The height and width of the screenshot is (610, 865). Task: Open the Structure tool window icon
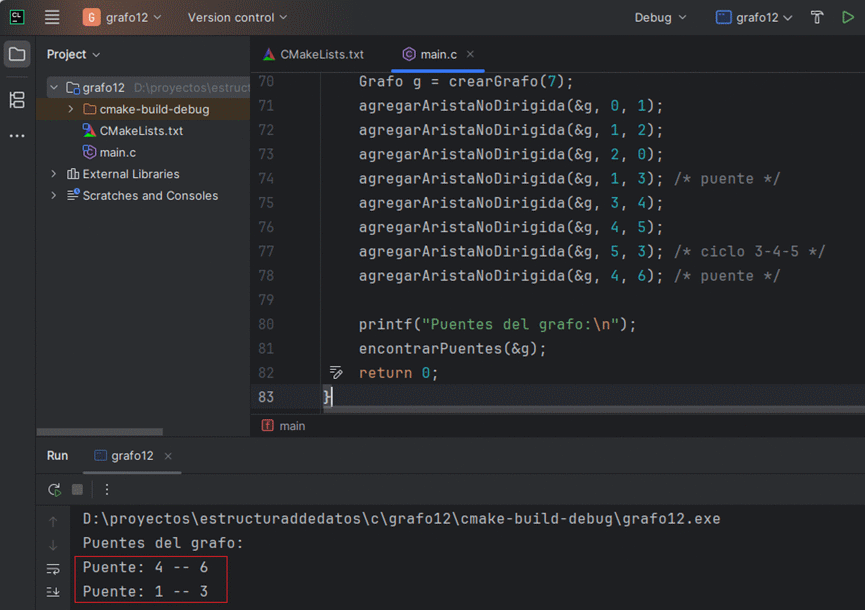[x=17, y=99]
